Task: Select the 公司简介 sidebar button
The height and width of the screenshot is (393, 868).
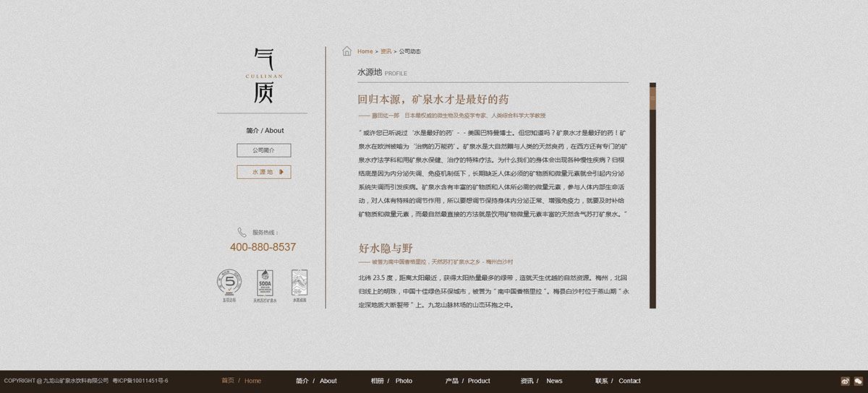Action: (x=263, y=150)
